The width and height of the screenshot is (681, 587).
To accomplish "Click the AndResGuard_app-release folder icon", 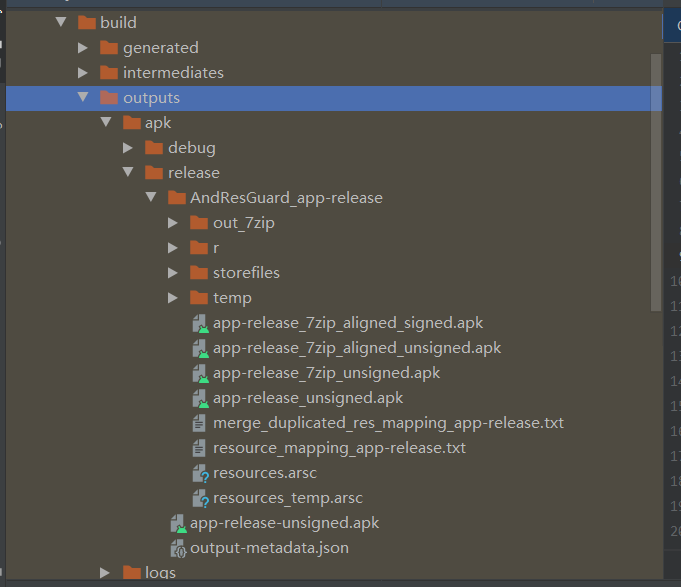I will (x=176, y=198).
